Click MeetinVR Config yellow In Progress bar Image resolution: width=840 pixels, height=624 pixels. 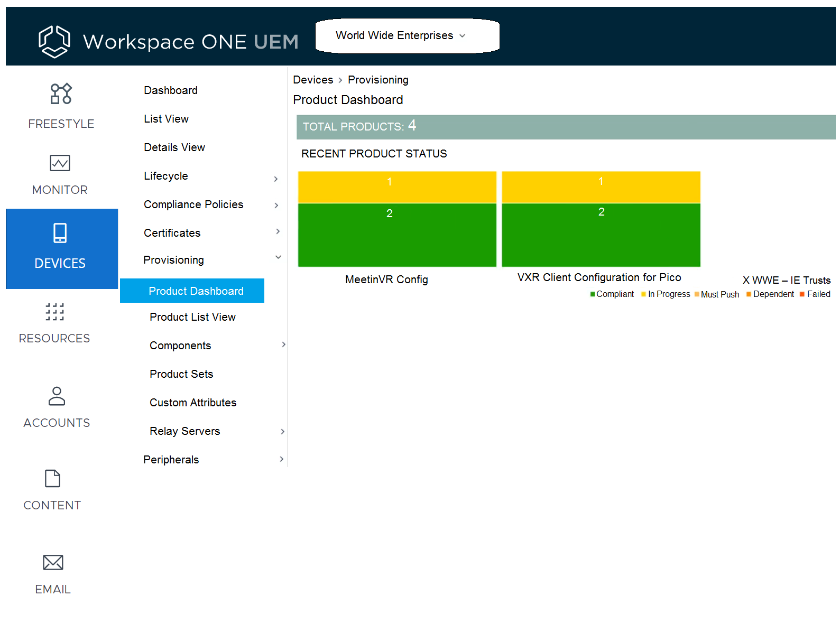(x=397, y=187)
